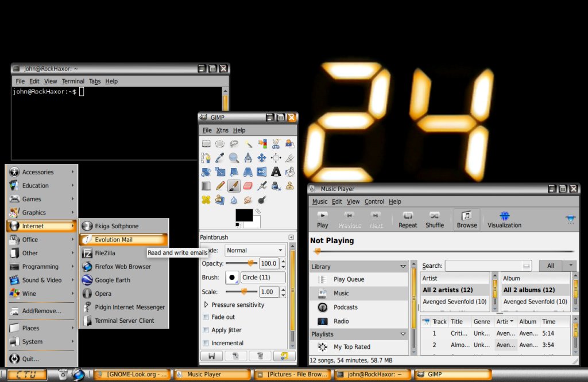Select the Fuzzy Select magic wand tool
588x382 pixels.
pyautogui.click(x=248, y=144)
